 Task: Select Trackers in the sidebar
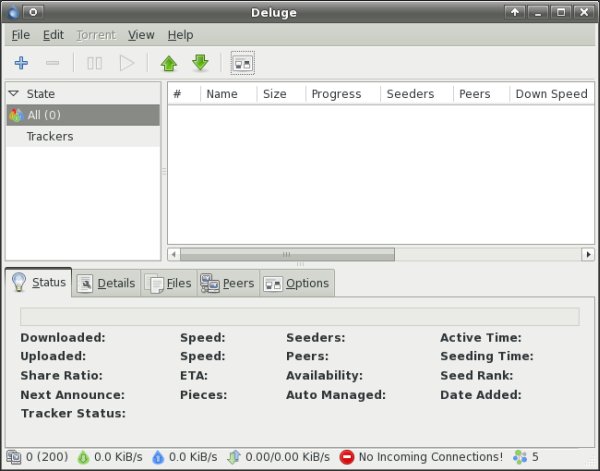(50, 136)
